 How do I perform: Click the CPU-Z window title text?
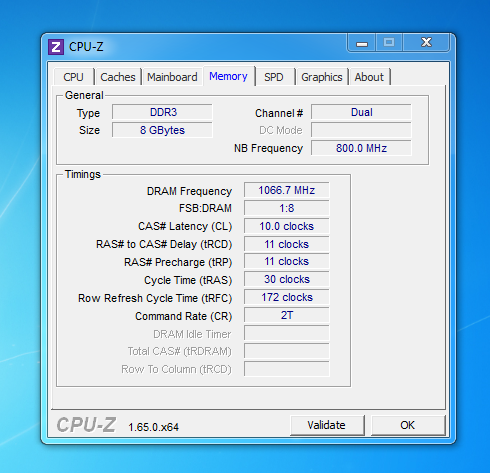(86, 47)
